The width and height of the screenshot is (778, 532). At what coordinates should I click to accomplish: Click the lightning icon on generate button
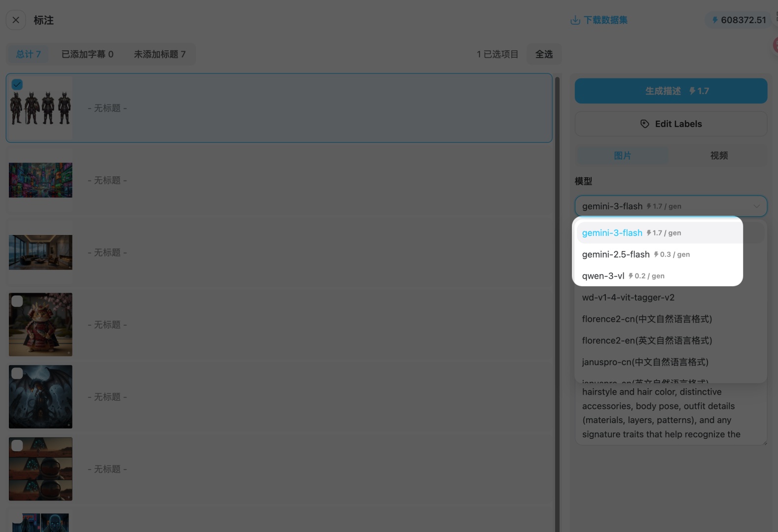(692, 91)
